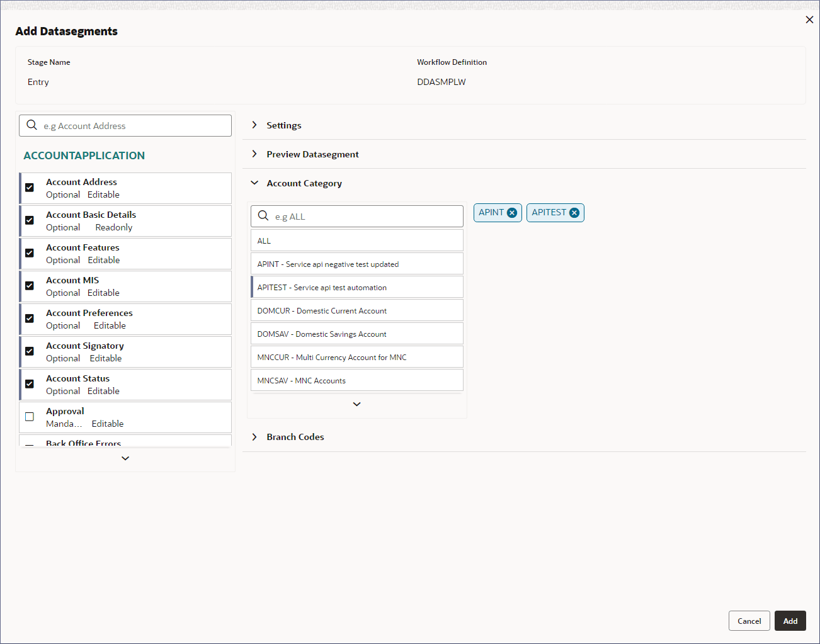
Task: Select ALL in account category list
Action: point(356,240)
